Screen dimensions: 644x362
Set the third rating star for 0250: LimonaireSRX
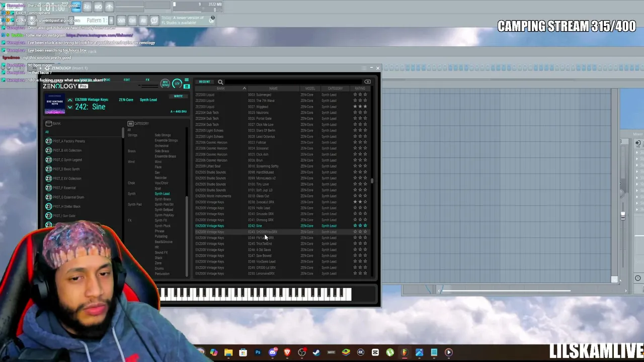coord(365,274)
